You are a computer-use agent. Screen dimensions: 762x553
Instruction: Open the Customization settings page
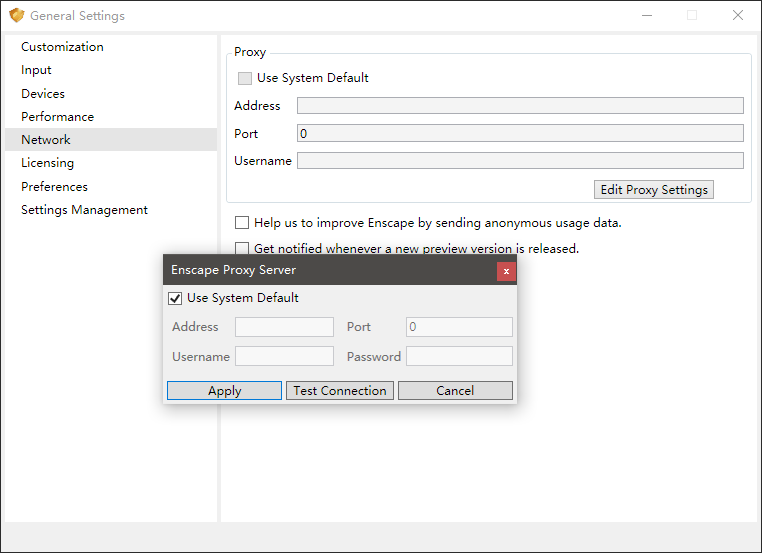tap(111, 47)
